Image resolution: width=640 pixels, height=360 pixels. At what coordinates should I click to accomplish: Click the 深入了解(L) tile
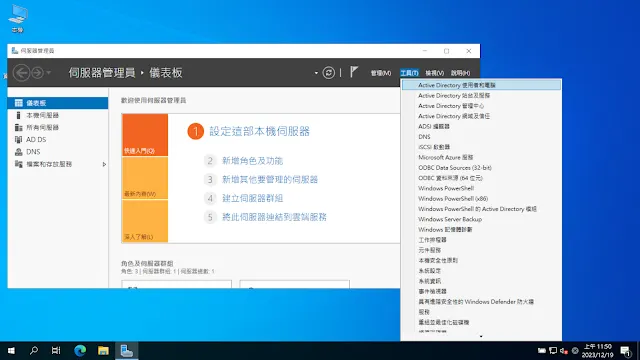point(145,221)
